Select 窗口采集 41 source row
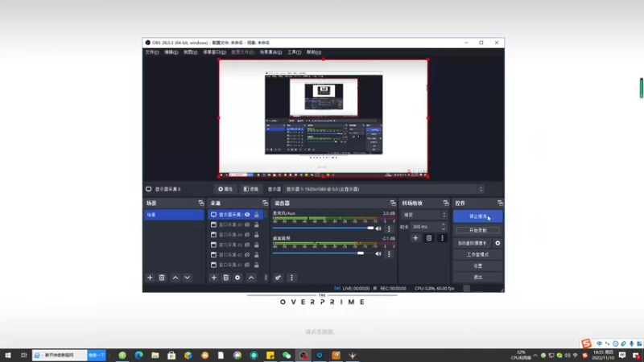The height and width of the screenshot is (362, 644). point(236,265)
